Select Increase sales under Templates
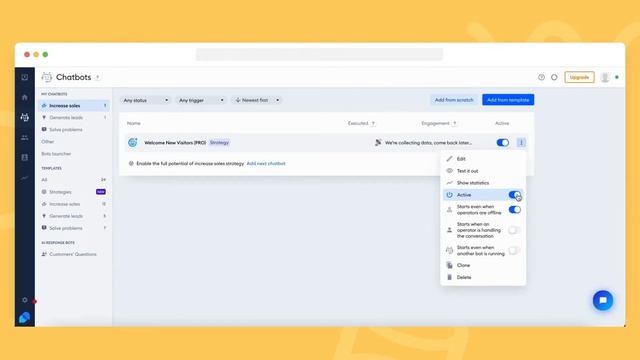This screenshot has height=360, width=640. pyautogui.click(x=74, y=204)
